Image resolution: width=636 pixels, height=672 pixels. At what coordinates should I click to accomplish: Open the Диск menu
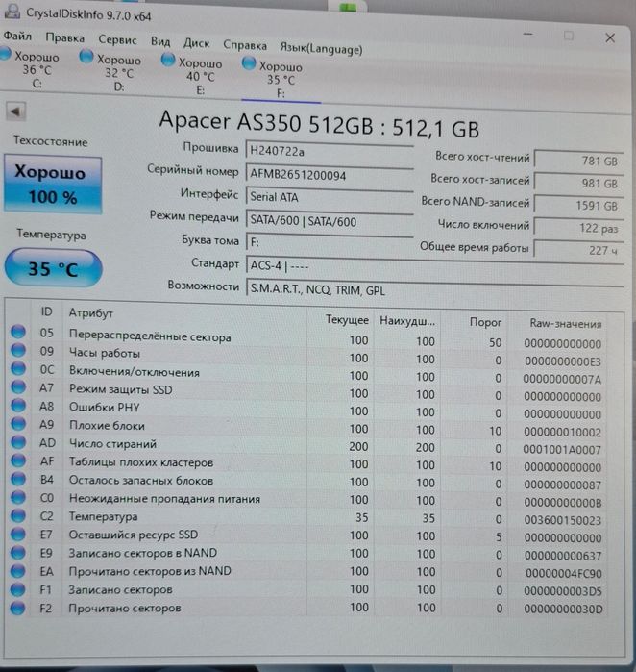pyautogui.click(x=196, y=43)
